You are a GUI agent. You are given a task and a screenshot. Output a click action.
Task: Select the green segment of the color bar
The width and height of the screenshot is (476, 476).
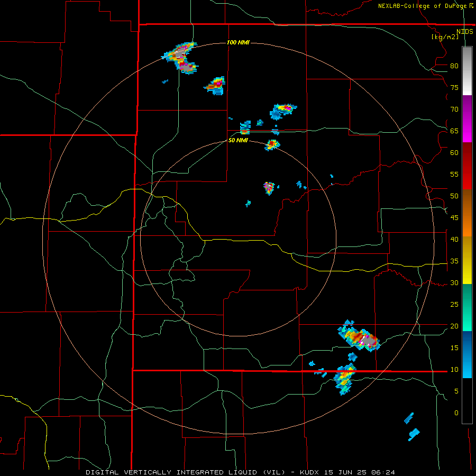(x=467, y=307)
